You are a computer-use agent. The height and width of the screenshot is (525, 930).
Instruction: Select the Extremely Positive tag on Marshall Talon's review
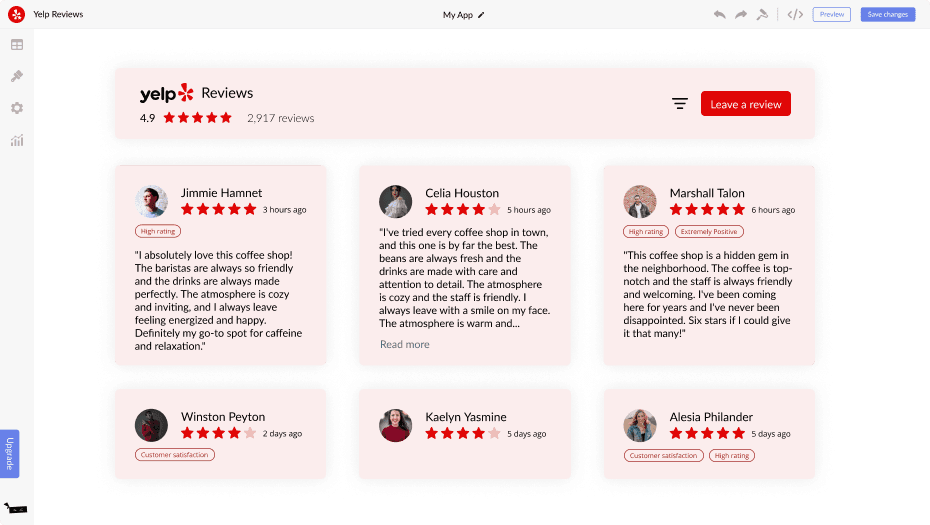708,231
